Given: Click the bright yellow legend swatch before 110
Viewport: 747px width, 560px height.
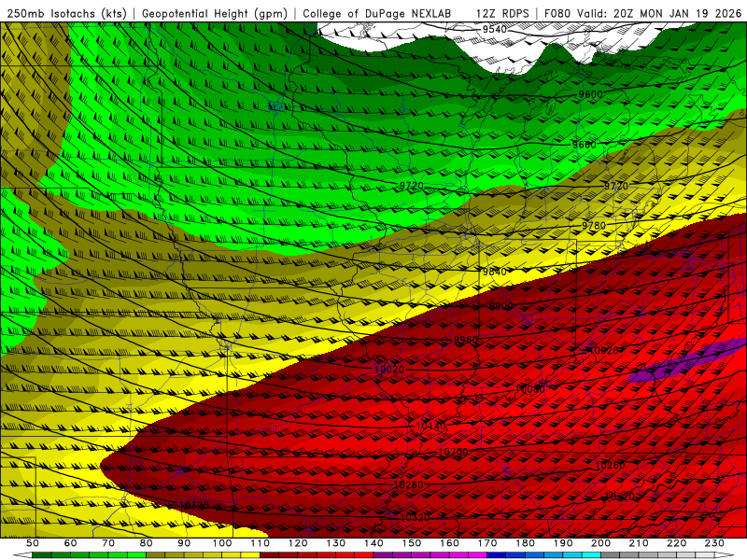Looking at the screenshot, I should tap(250, 555).
